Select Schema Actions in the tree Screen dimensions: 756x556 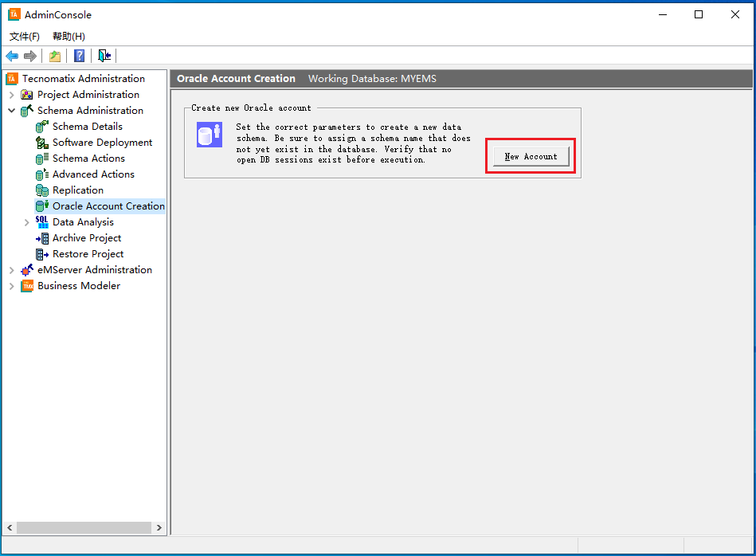point(88,159)
